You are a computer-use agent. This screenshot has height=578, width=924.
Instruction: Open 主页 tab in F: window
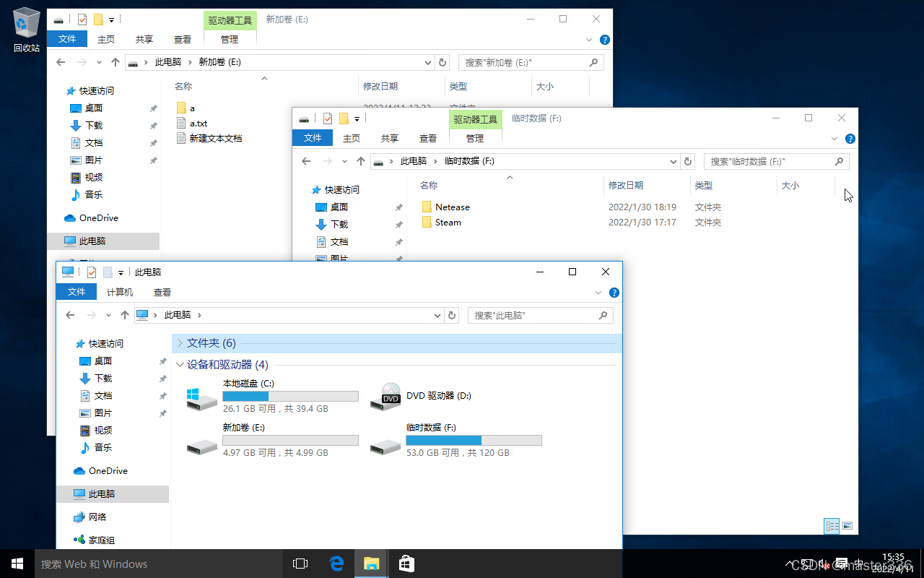[352, 138]
